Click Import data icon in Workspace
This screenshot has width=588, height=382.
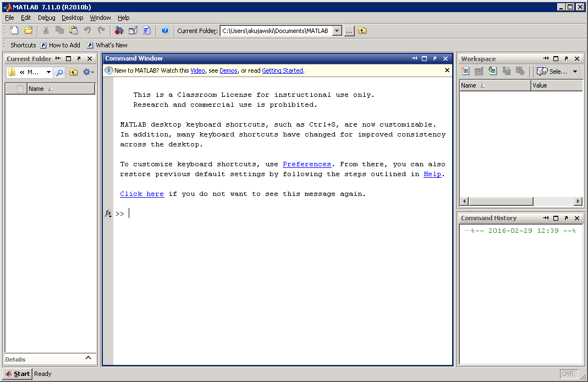click(x=493, y=71)
